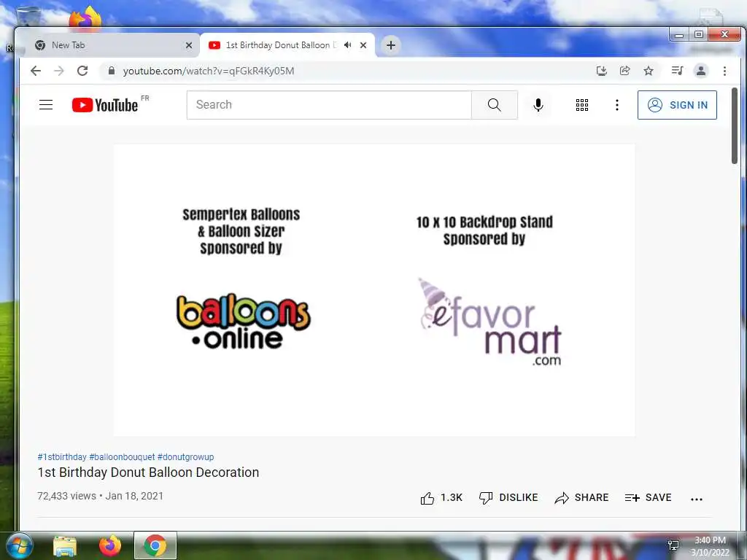Click the video player area
Screen dimensions: 747x560
tap(374, 290)
